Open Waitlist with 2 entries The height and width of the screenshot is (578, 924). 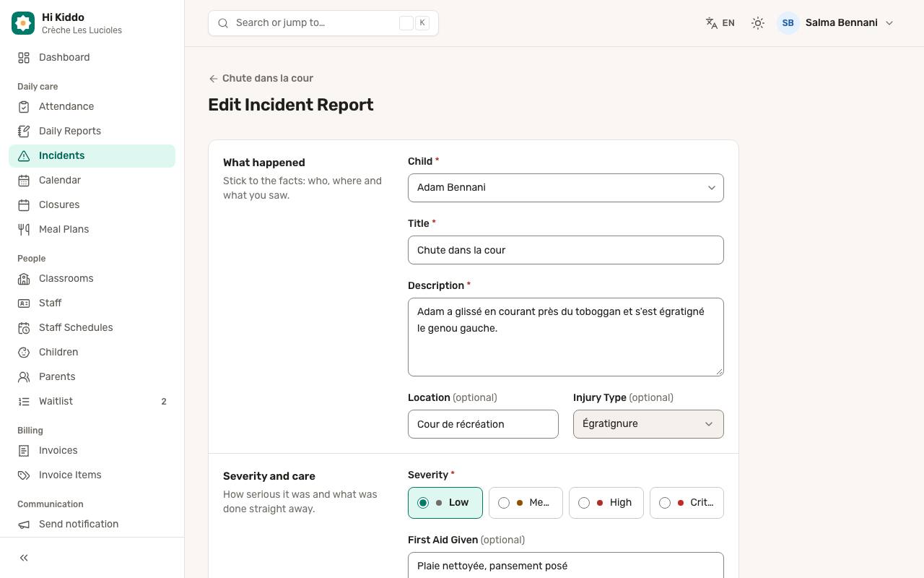[92, 402]
